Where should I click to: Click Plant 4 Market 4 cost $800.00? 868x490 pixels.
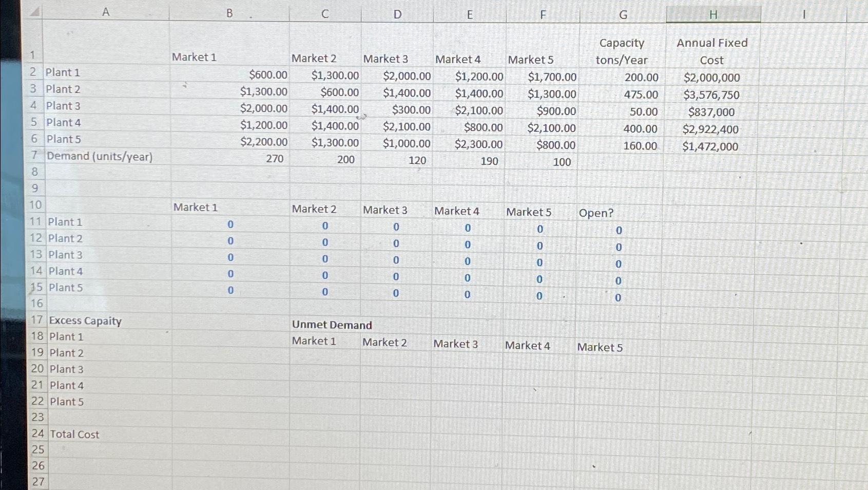pos(483,127)
